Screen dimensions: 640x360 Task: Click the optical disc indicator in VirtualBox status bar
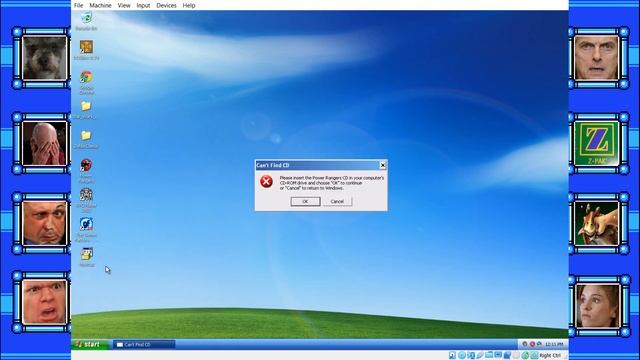pos(462,356)
